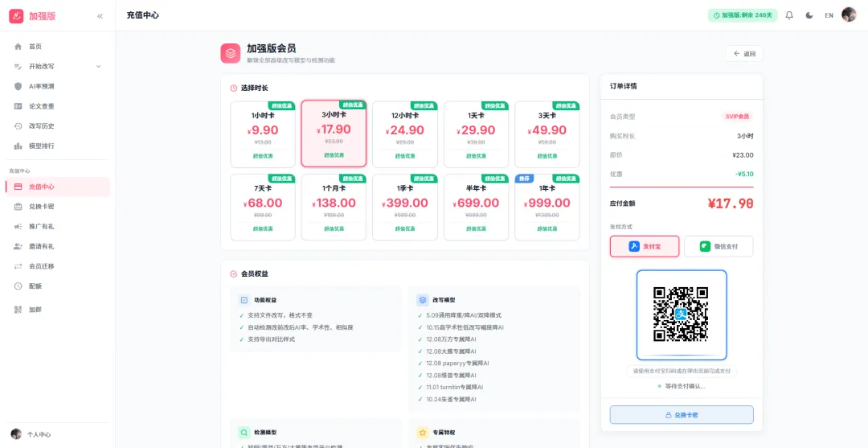The image size is (868, 448).
Task: Click the 12.08 paperyy专属降AI entry
Action: pyautogui.click(x=458, y=364)
